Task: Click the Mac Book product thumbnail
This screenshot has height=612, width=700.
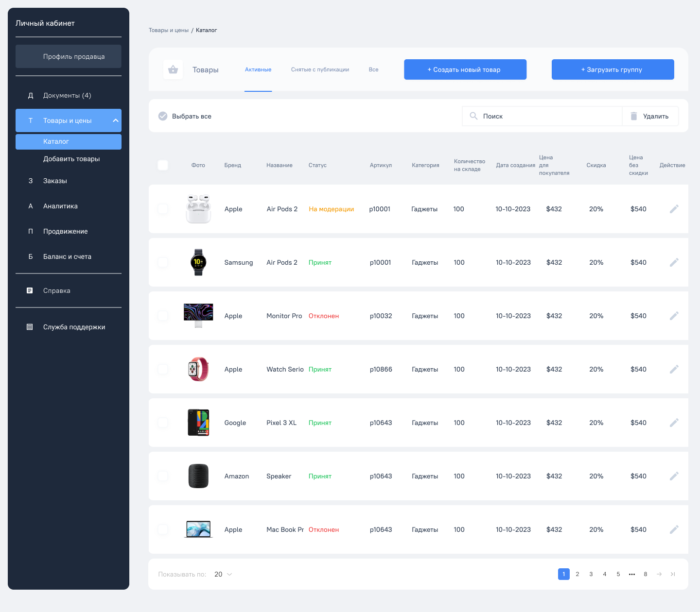Action: tap(198, 529)
